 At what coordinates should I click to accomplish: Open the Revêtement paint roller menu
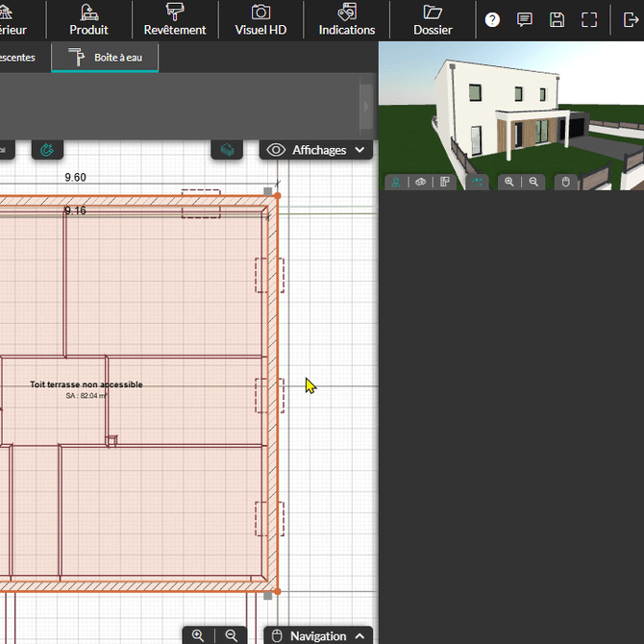click(x=175, y=19)
